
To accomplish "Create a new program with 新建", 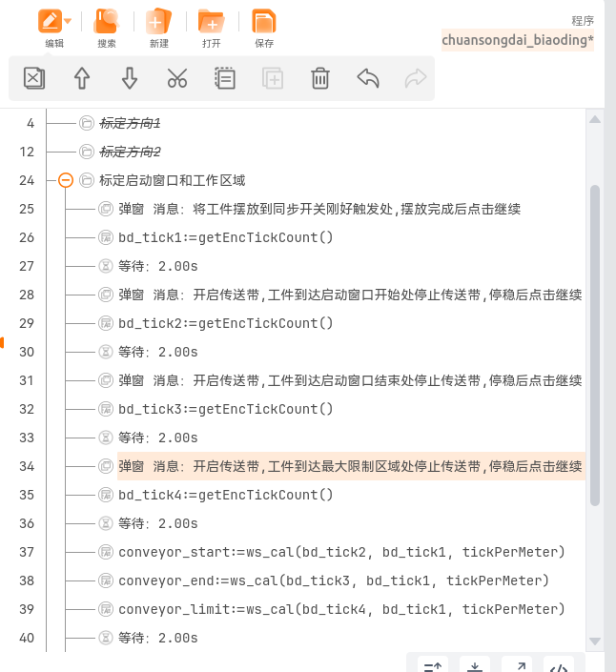I will [x=158, y=27].
